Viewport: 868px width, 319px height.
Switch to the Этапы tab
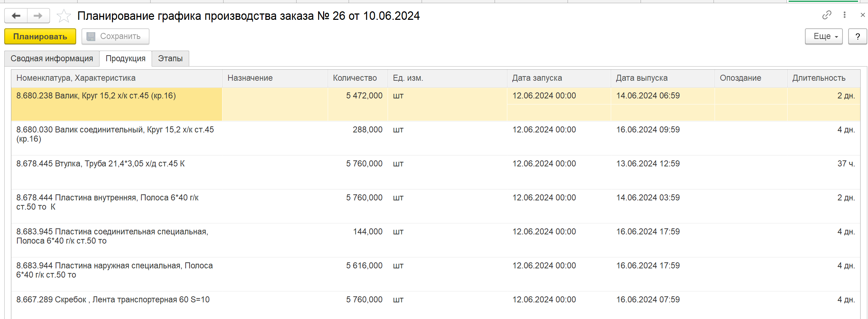170,58
